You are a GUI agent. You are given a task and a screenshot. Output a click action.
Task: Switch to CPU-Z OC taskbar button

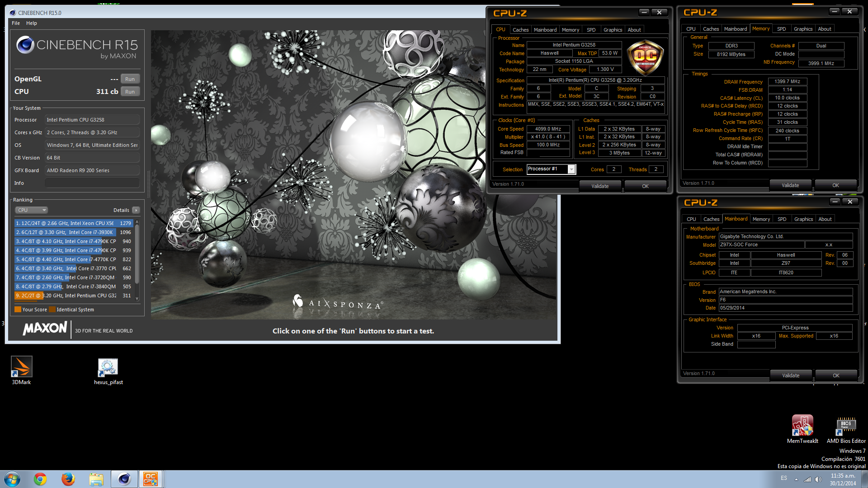151,479
